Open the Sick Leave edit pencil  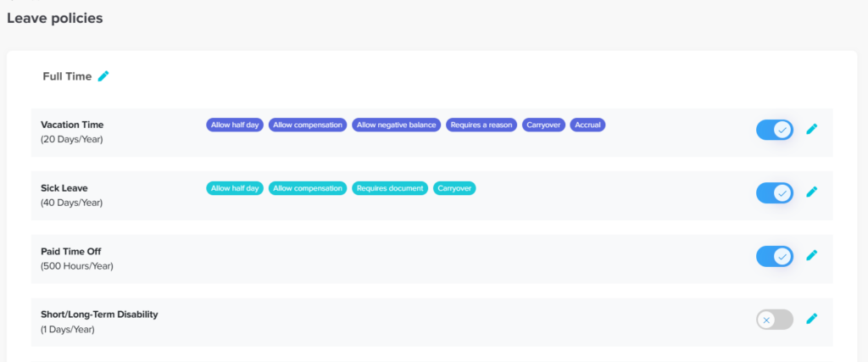click(x=811, y=192)
